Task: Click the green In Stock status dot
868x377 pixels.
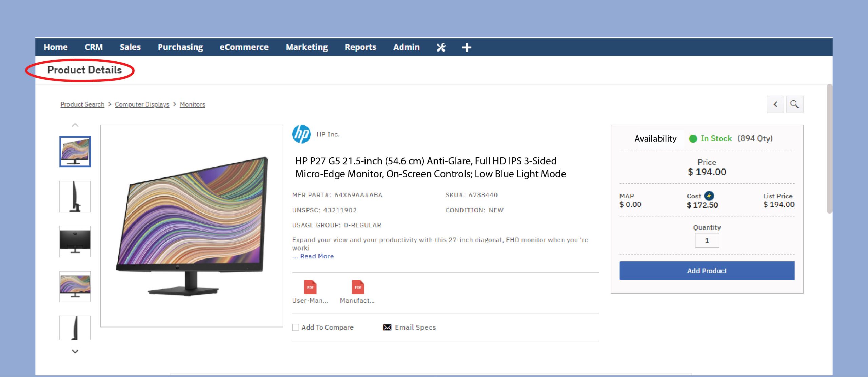Action: click(x=693, y=139)
